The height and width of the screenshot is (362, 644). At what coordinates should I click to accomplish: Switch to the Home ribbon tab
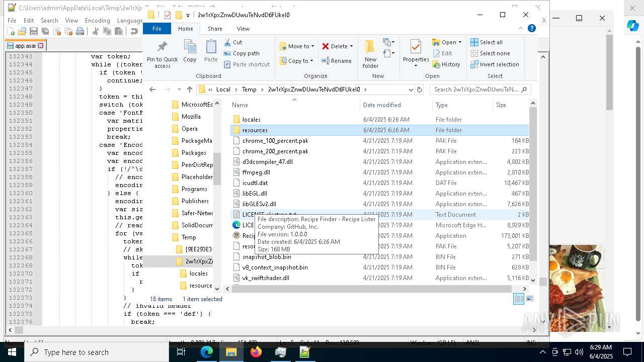[185, 29]
